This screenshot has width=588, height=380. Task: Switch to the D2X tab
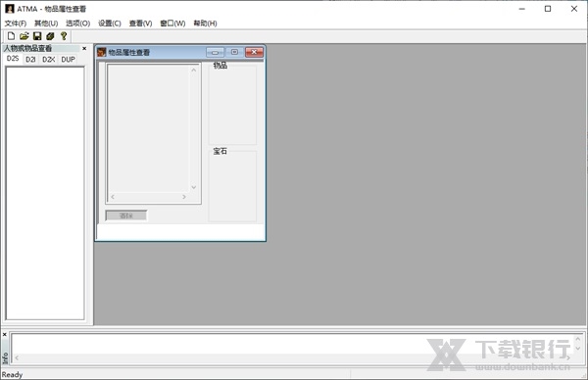49,59
